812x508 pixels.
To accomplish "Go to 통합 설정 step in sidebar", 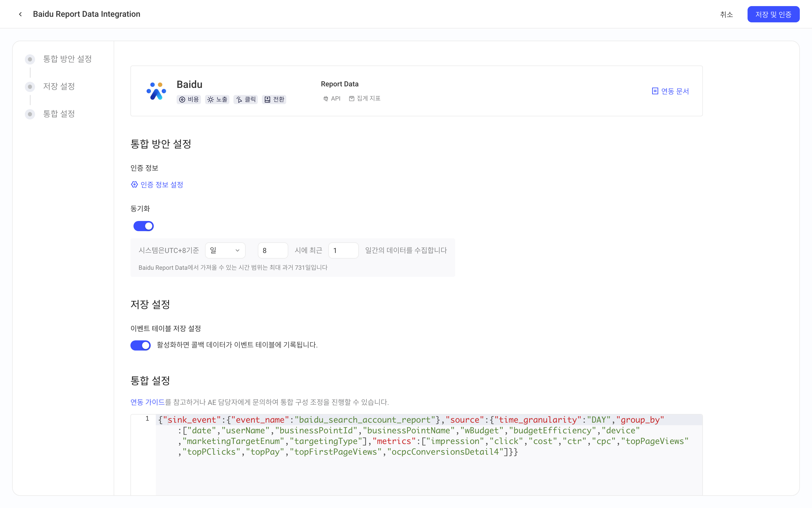I will click(59, 114).
